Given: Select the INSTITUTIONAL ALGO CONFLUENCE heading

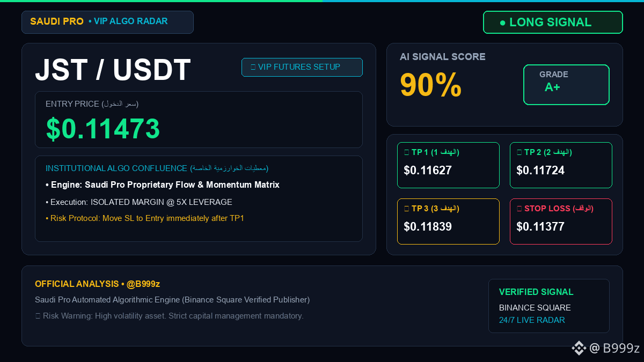Looking at the screenshot, I should (x=116, y=168).
